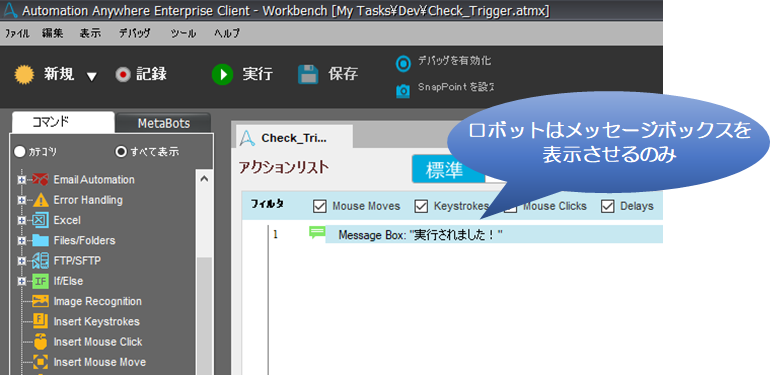771x375 pixels.
Task: Open the ツール menu
Action: click(x=183, y=34)
